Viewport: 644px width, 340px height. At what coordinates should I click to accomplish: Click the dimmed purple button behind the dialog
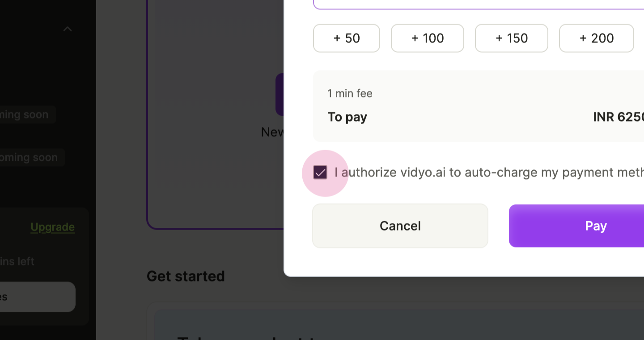click(280, 94)
